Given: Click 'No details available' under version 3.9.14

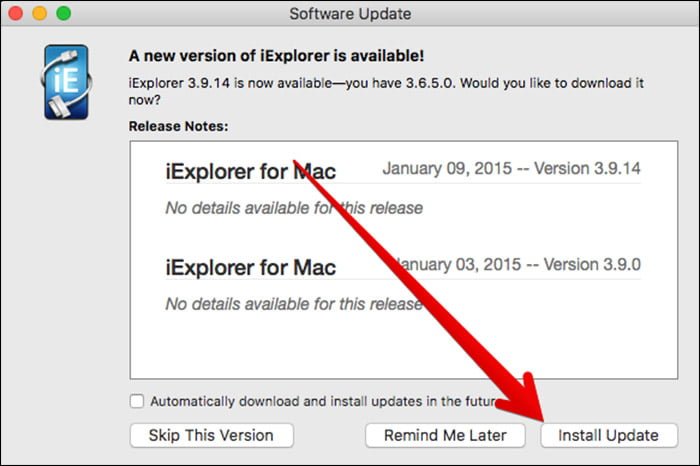Looking at the screenshot, I should pos(293,208).
